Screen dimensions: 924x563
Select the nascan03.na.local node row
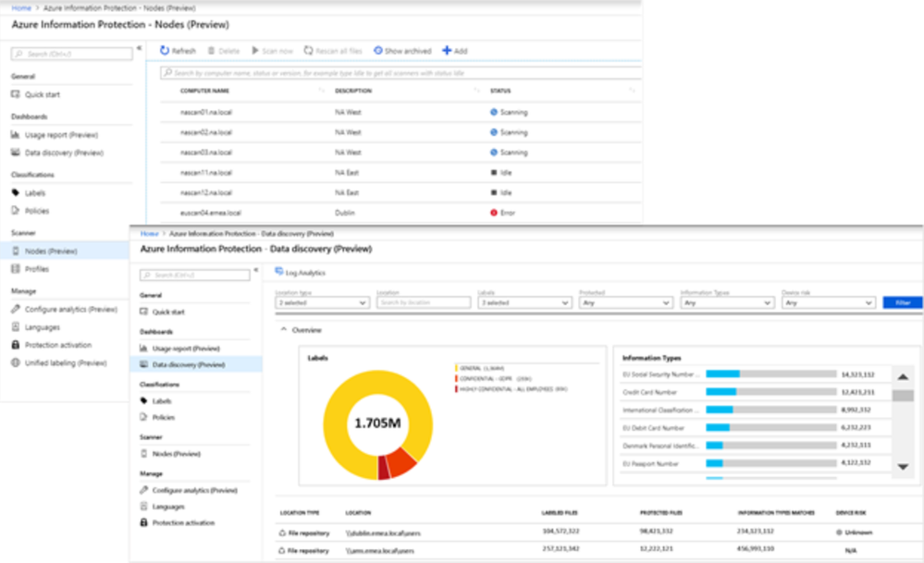[x=400, y=153]
